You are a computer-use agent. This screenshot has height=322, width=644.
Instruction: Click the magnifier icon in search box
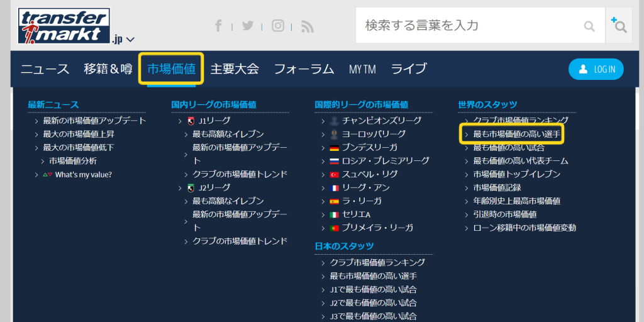[x=589, y=26]
